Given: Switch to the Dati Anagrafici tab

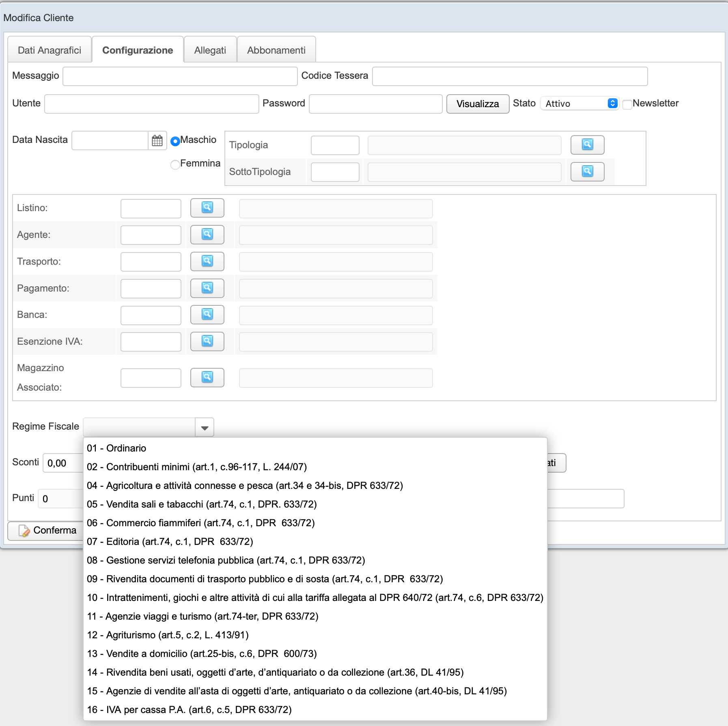Looking at the screenshot, I should [x=50, y=50].
